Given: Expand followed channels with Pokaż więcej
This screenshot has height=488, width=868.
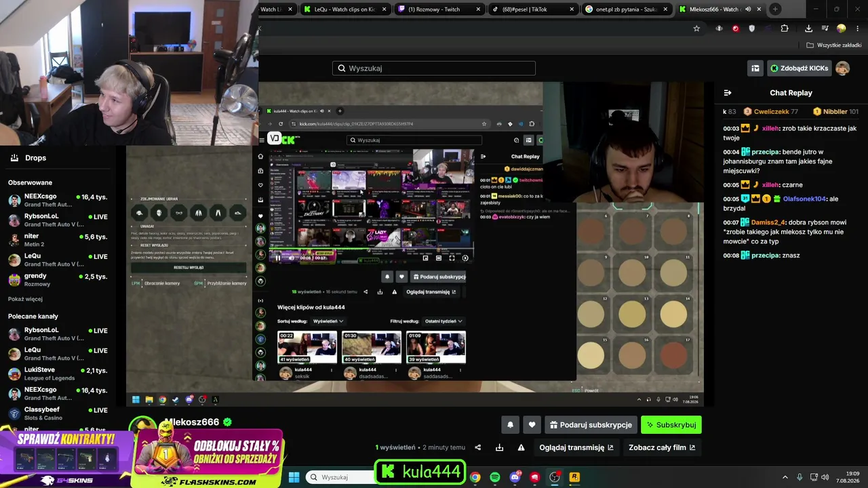Looking at the screenshot, I should [x=25, y=299].
